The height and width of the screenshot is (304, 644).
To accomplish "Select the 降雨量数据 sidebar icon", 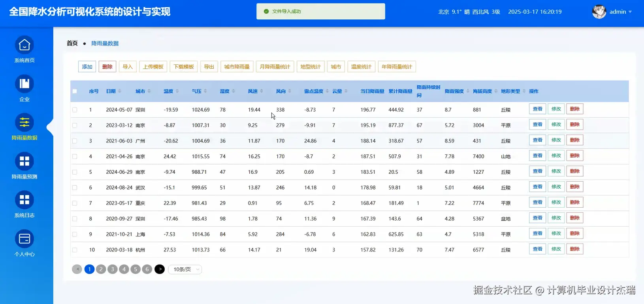I will pyautogui.click(x=24, y=122).
